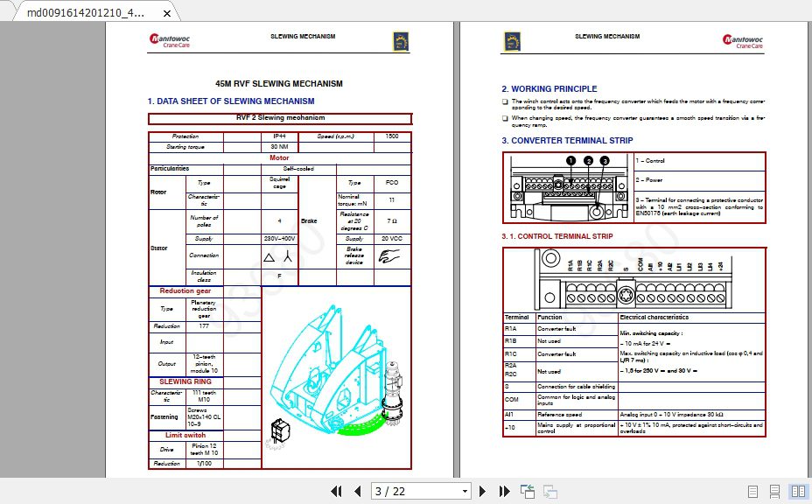Screen dimensions: 812x504
Task: Click the delta connection symbol
Action: 269,257
